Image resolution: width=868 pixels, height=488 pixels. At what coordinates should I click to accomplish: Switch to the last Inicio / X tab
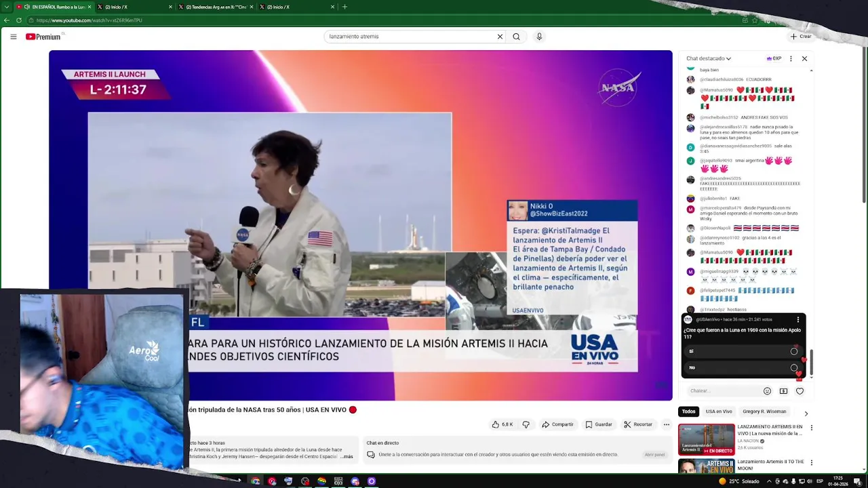pos(297,7)
